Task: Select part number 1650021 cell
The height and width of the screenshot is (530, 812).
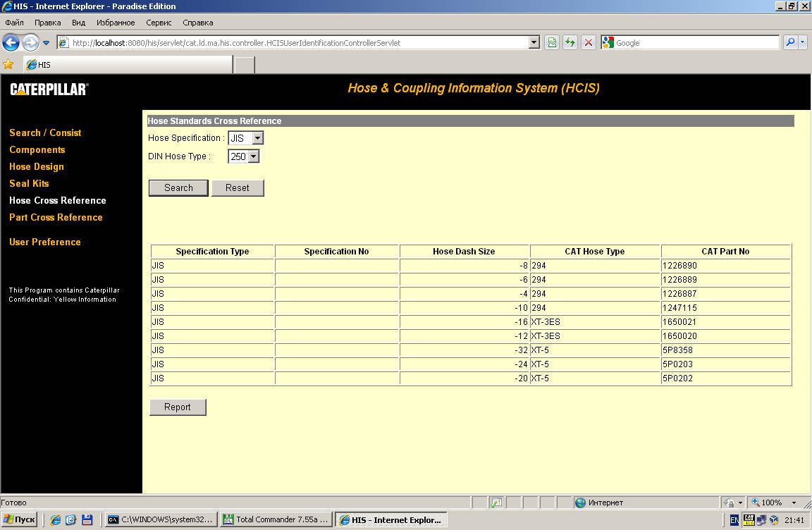Action: [725, 322]
